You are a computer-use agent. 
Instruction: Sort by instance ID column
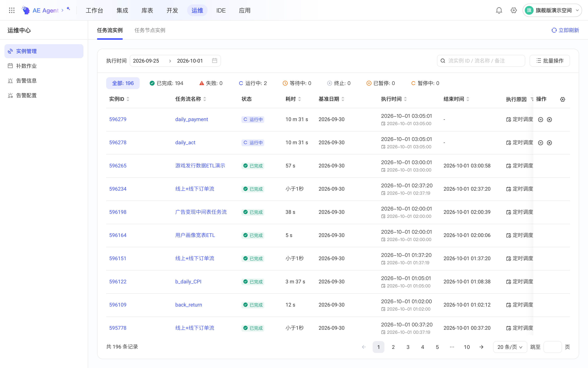click(128, 99)
